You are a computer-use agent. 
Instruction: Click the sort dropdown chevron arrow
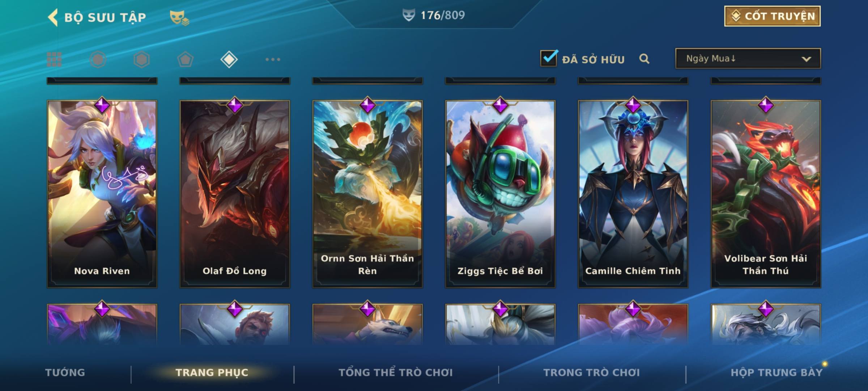point(806,59)
